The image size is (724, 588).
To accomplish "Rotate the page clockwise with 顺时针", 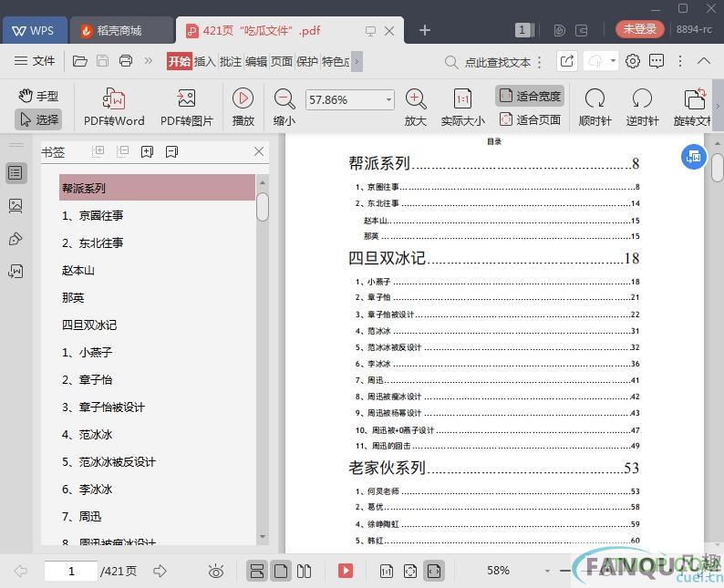I will coord(595,98).
